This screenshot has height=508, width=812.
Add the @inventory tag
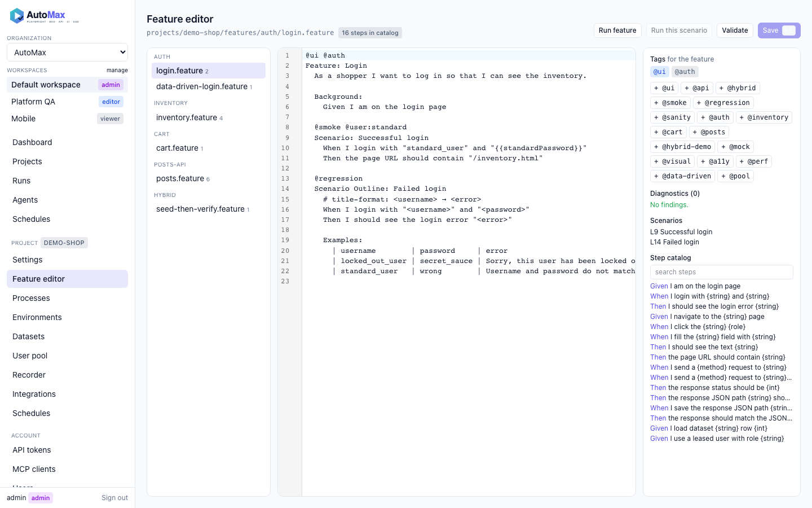click(x=764, y=117)
